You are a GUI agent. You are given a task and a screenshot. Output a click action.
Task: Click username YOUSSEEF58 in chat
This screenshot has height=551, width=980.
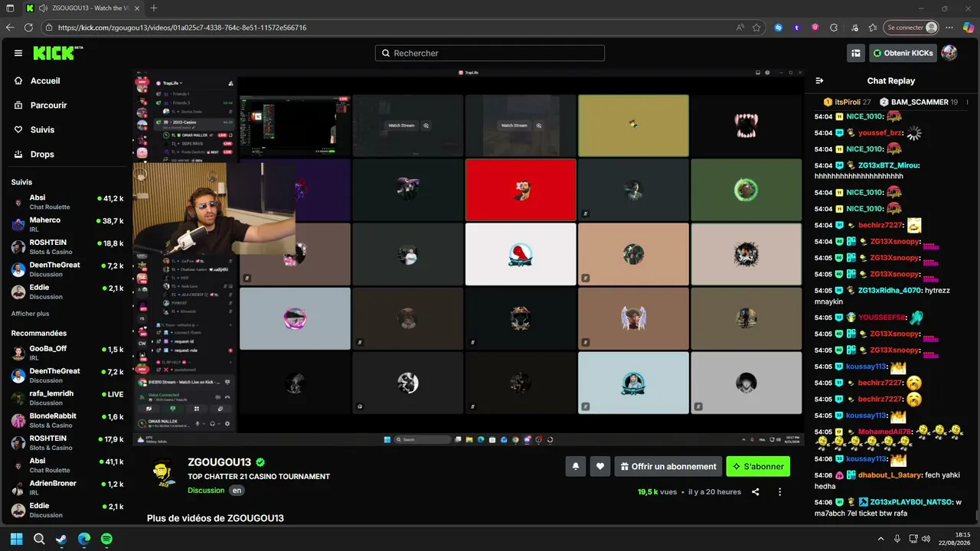(882, 318)
